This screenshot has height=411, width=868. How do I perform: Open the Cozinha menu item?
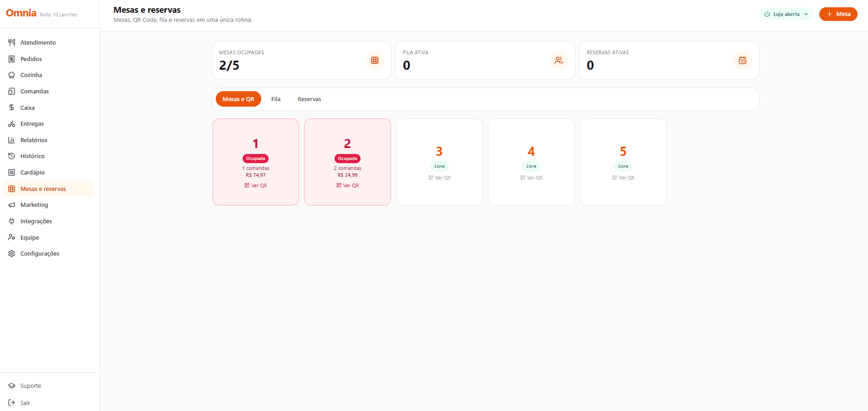48,75
